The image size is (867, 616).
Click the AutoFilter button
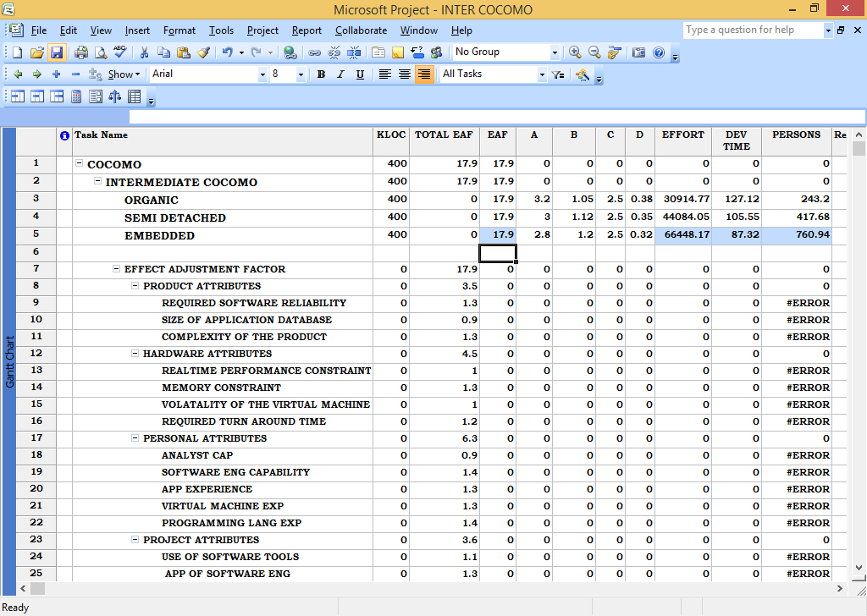tap(556, 74)
